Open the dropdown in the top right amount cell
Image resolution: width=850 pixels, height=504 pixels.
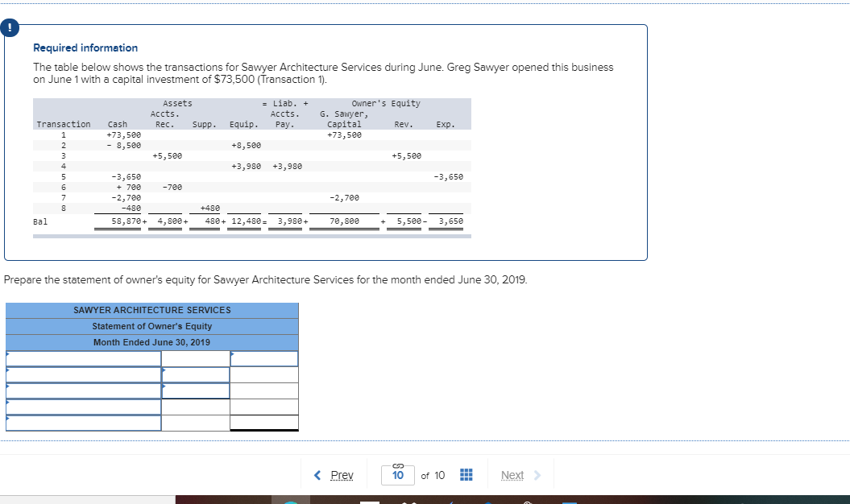pyautogui.click(x=263, y=357)
